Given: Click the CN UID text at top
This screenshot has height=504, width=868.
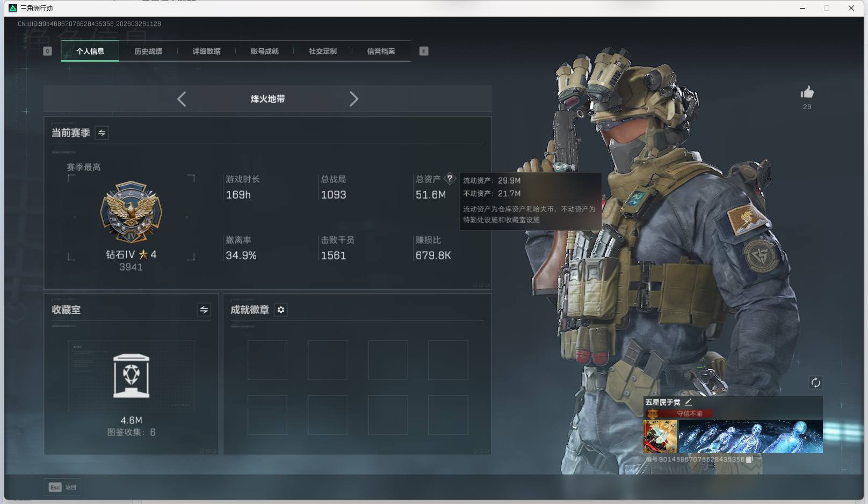Looking at the screenshot, I should 89,24.
